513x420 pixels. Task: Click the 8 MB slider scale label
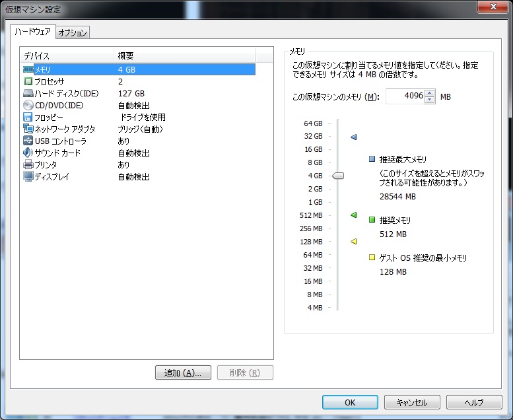(315, 295)
